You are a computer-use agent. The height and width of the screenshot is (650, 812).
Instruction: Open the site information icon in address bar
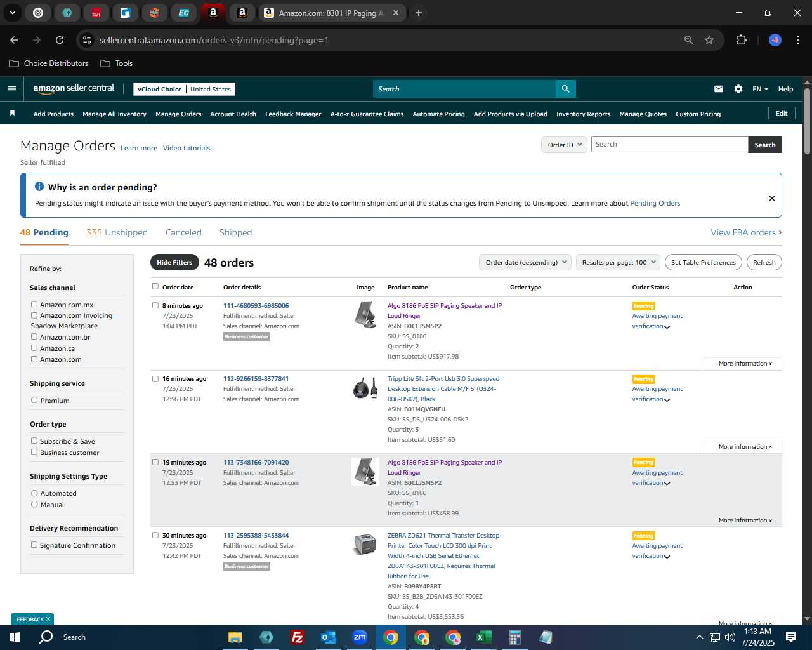pyautogui.click(x=88, y=40)
